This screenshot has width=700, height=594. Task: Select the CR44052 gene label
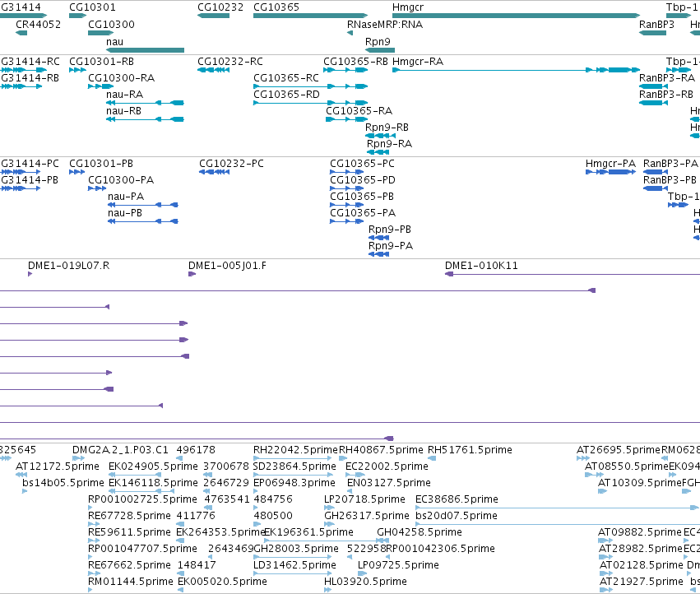pyautogui.click(x=39, y=24)
